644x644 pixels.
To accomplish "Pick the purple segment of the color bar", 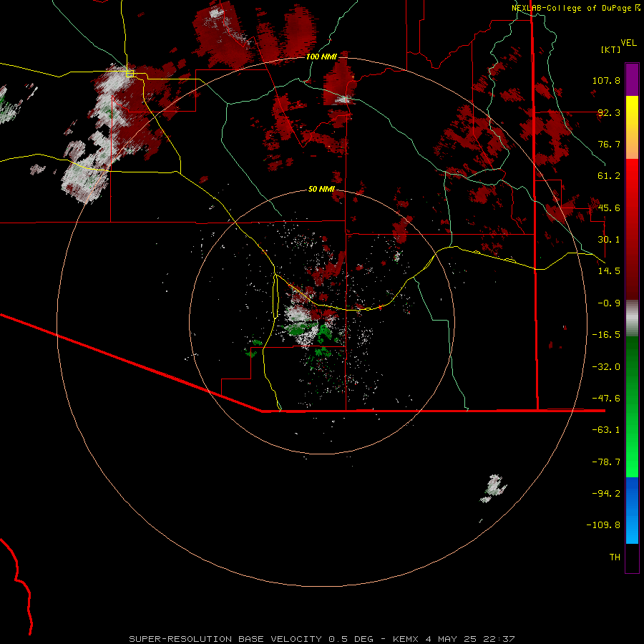I will click(632, 79).
